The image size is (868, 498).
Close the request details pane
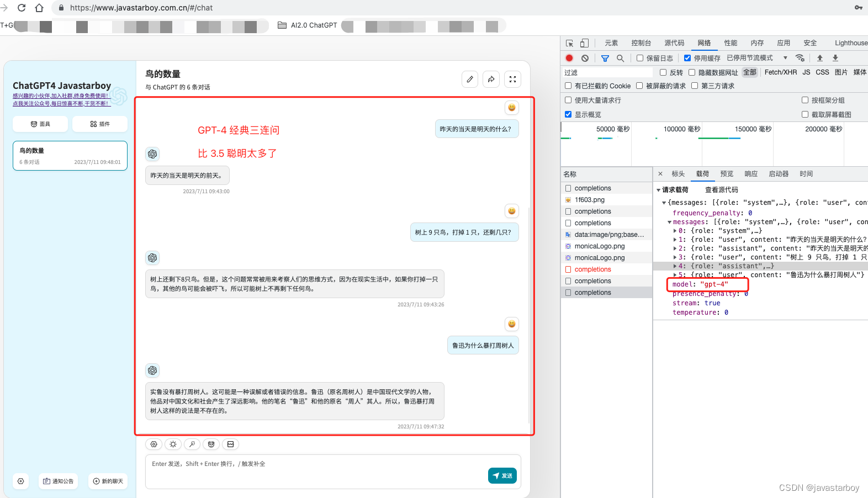coord(660,174)
